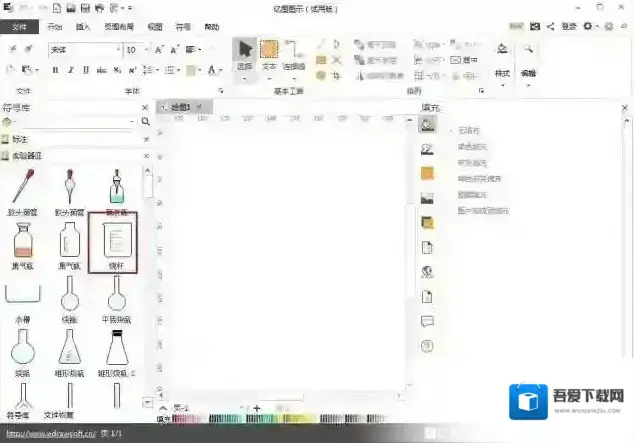The width and height of the screenshot is (634, 443).
Task: Expand the Arrange group dialog launcher
Action: 482,91
